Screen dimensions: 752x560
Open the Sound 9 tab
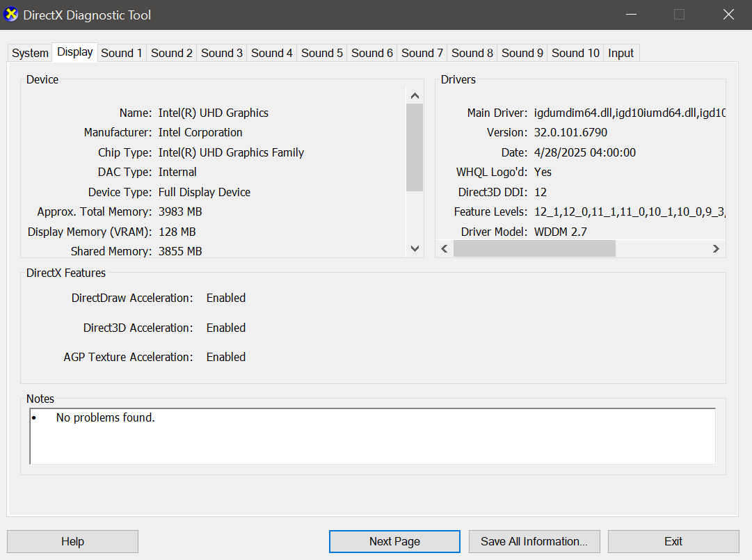522,54
